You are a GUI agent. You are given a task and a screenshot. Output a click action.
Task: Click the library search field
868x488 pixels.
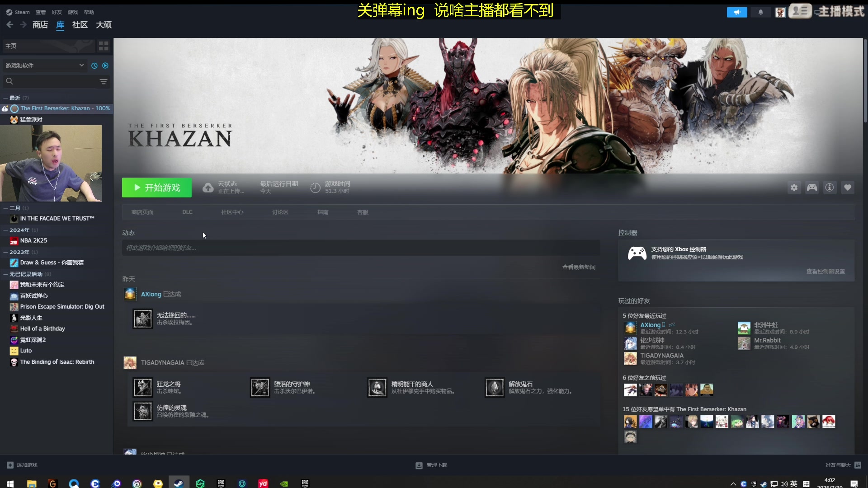50,81
